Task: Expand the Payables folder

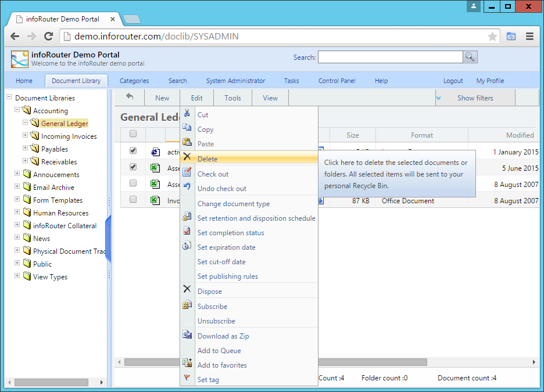Action: click(26, 148)
